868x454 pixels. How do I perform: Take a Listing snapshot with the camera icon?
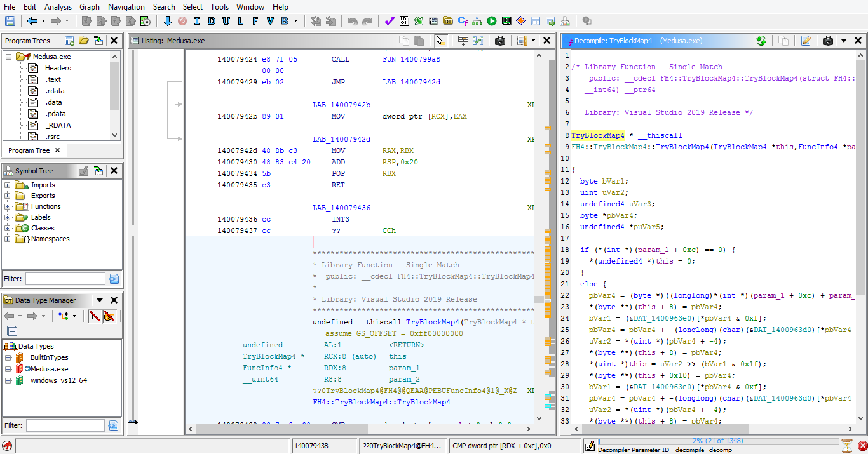point(500,41)
